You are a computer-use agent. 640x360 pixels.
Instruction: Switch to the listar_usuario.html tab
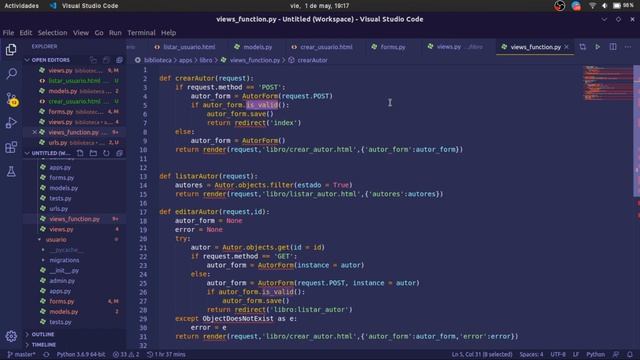[185, 47]
